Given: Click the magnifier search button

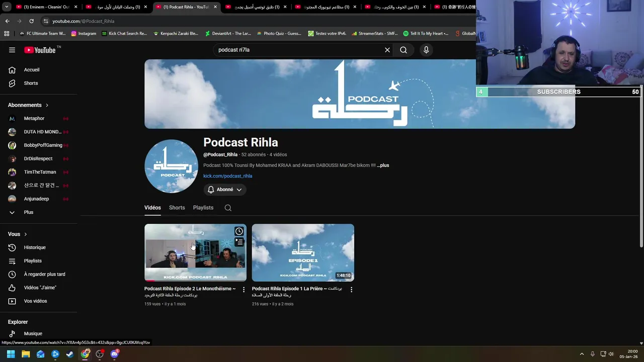Looking at the screenshot, I should click(404, 50).
